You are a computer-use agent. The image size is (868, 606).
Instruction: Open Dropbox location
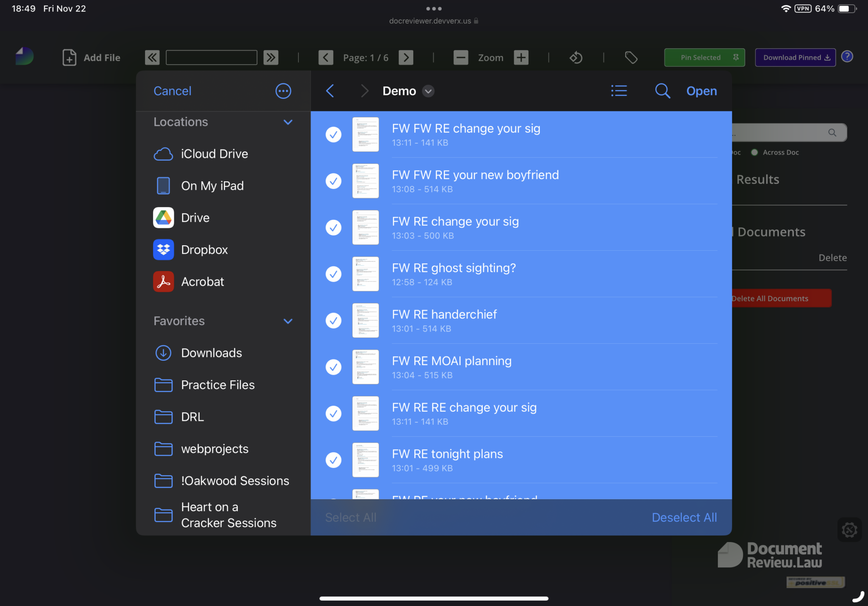pos(204,250)
